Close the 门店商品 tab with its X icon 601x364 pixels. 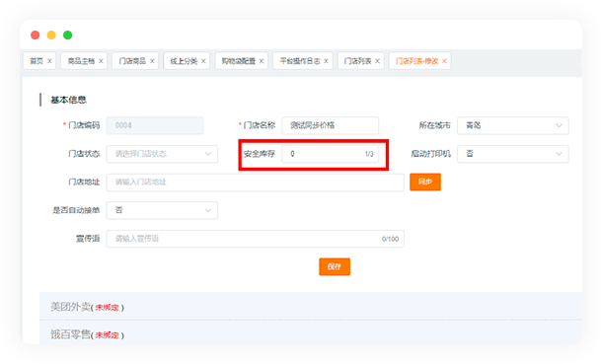click(x=152, y=61)
